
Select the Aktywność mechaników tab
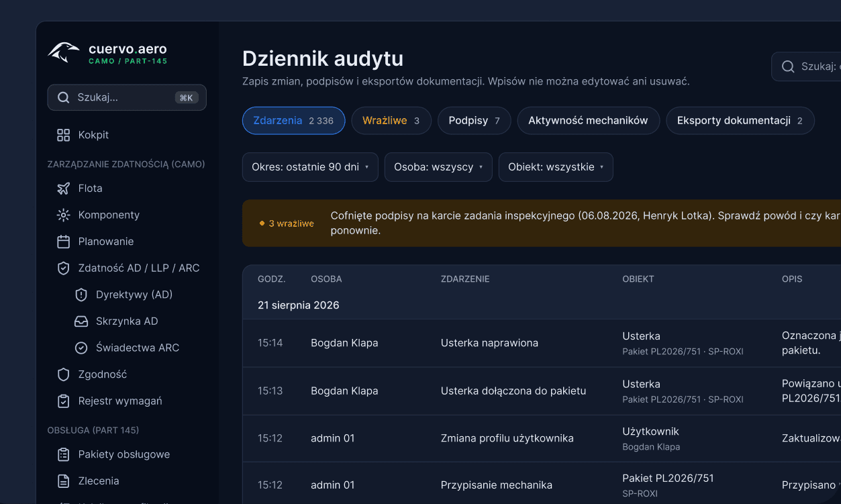coord(588,121)
